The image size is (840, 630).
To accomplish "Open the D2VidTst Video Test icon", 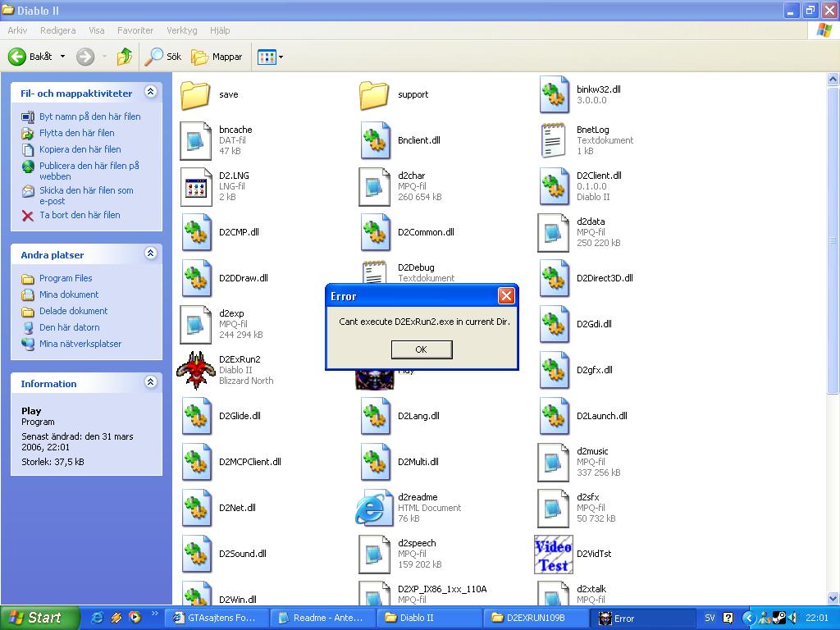I will [x=554, y=554].
